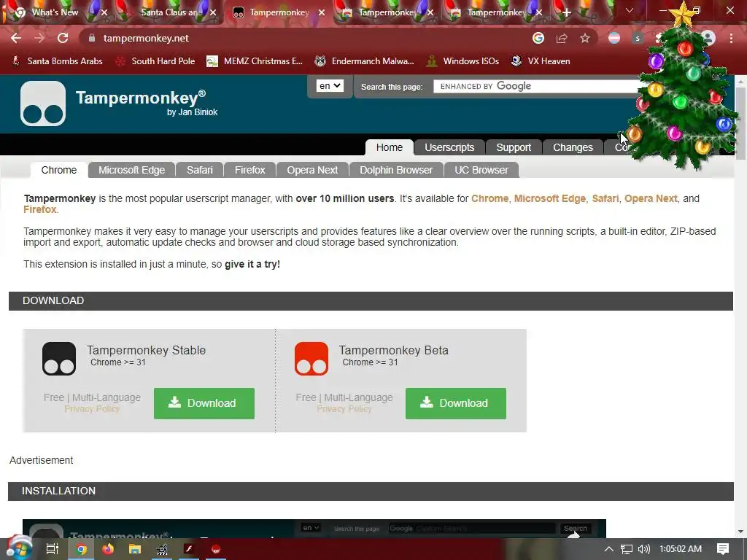747x560 pixels.
Task: Open 'Windows ISOs' bookmark
Action: tap(462, 61)
